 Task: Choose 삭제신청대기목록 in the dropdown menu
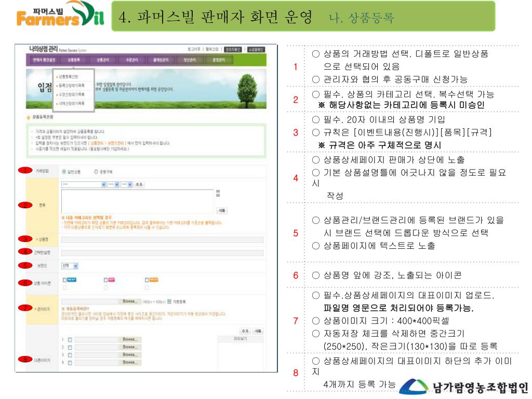click(x=71, y=103)
